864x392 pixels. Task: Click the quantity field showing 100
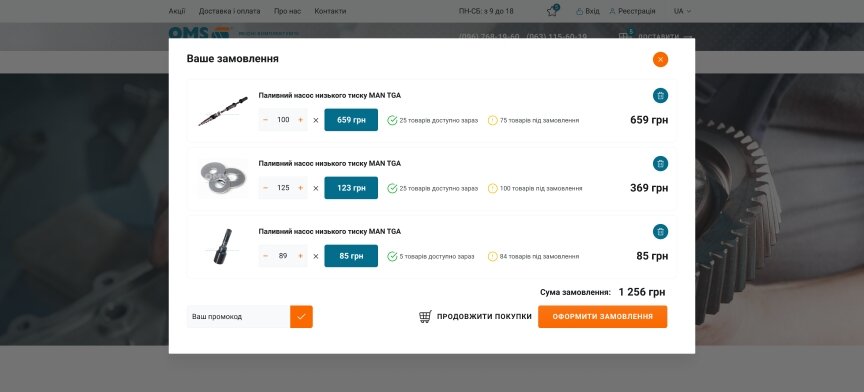tap(283, 120)
